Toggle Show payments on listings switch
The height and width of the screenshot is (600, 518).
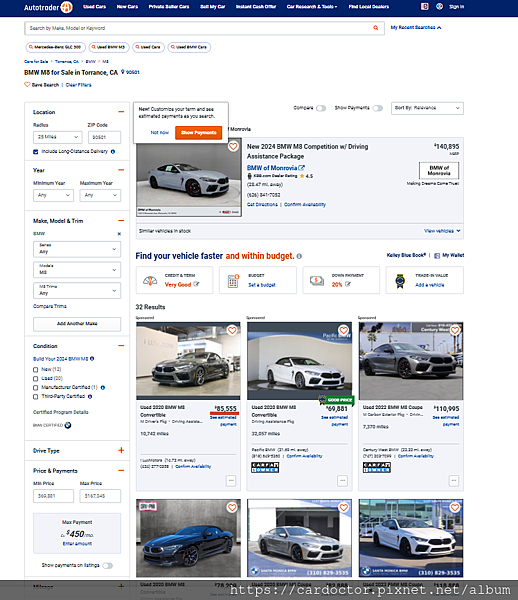[x=108, y=566]
